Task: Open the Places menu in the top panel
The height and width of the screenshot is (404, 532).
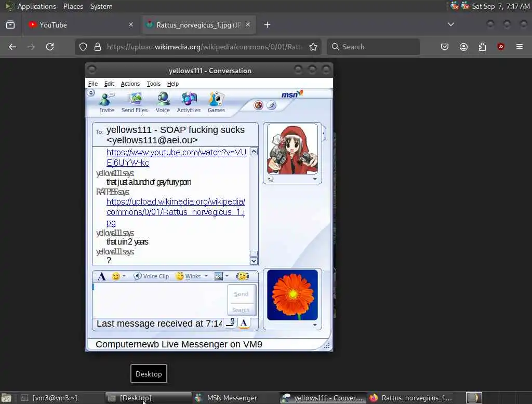Action: [x=73, y=6]
